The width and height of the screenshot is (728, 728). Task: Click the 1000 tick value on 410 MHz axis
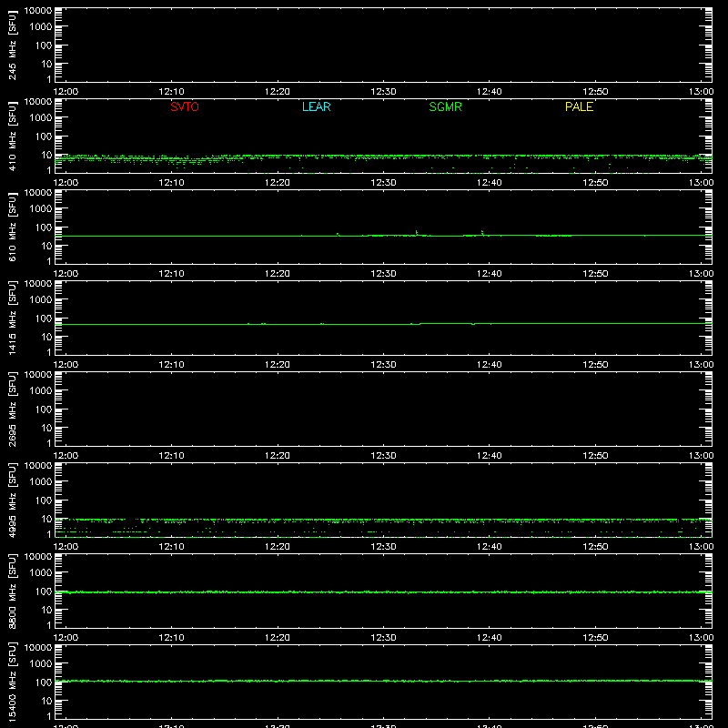point(40,118)
